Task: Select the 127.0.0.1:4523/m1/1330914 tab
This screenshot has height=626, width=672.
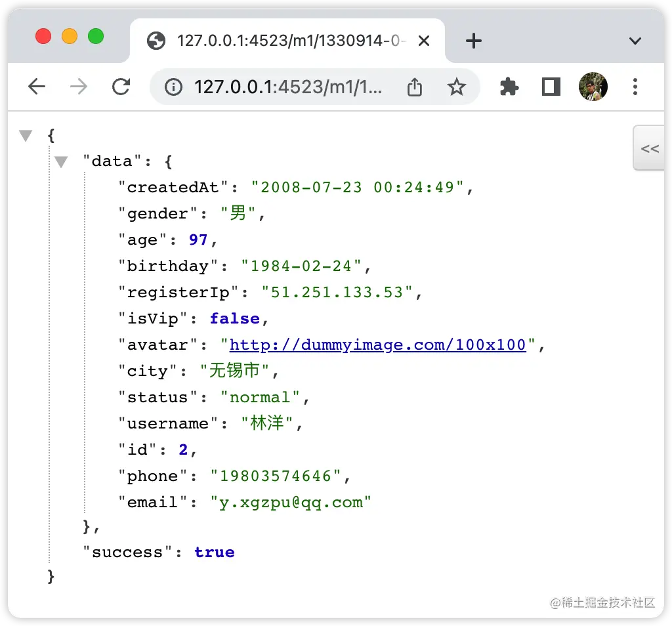Action: [x=287, y=41]
